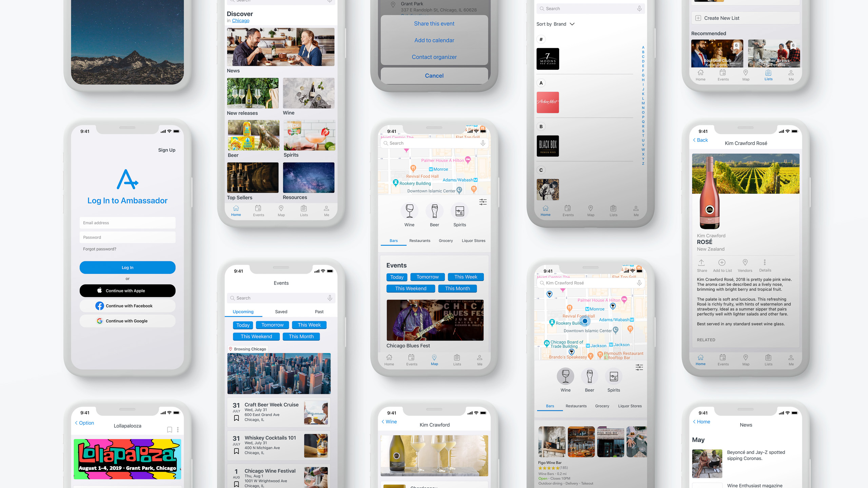Toggle This Week event filter
868x488 pixels.
click(x=309, y=325)
